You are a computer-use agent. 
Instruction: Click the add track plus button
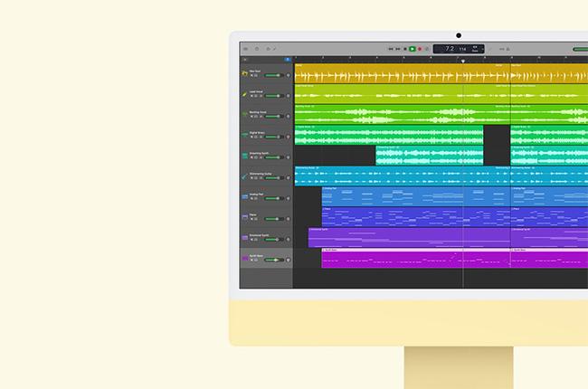click(x=245, y=59)
